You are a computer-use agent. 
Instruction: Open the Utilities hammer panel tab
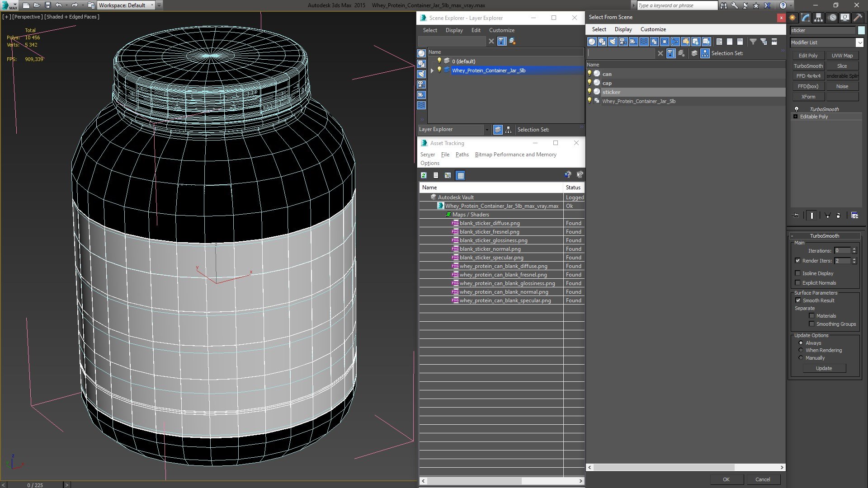(x=858, y=18)
